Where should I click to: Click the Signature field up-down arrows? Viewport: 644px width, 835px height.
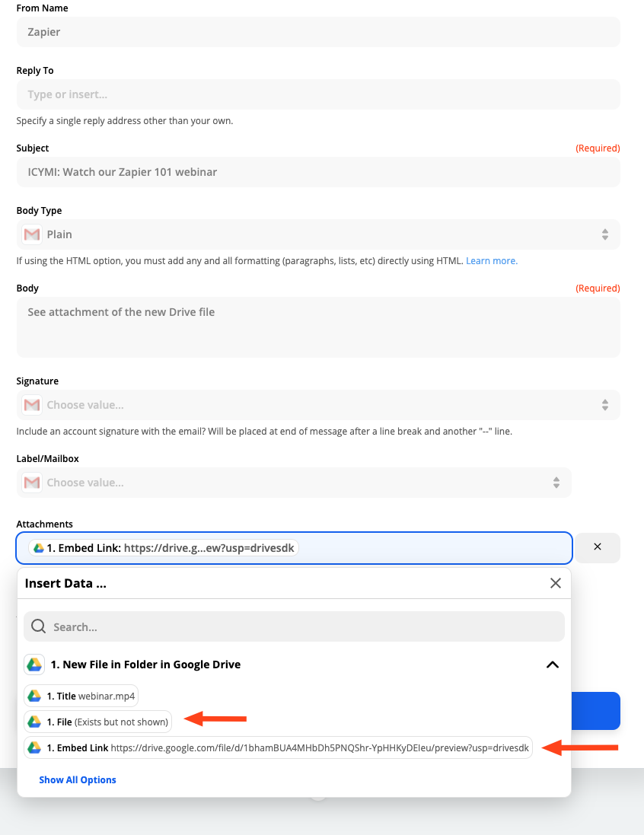605,405
